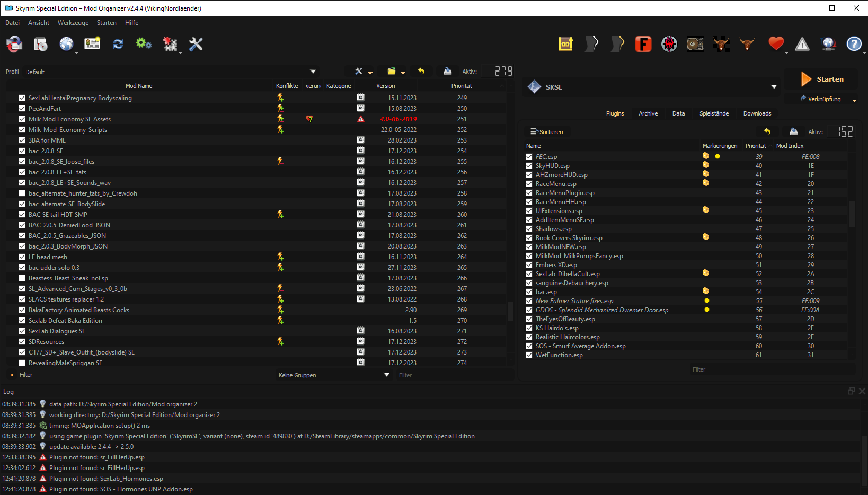Screen dimensions: 868x495
Task: Expand the Default profile dropdown
Action: (x=171, y=72)
